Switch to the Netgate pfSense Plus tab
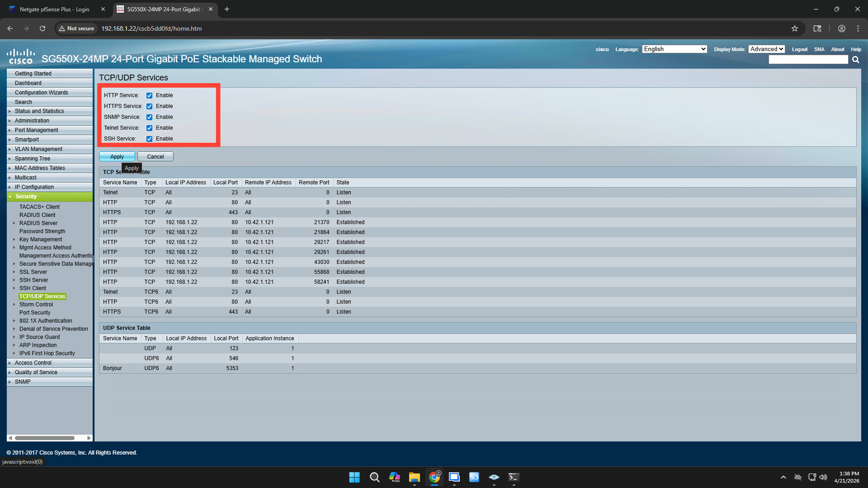 click(x=54, y=9)
